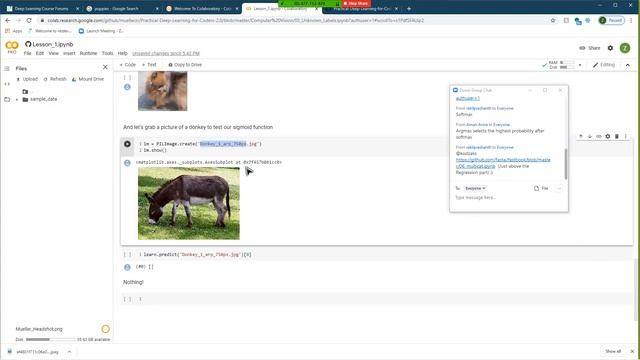
Task: Open the Help menu
Action: click(122, 53)
